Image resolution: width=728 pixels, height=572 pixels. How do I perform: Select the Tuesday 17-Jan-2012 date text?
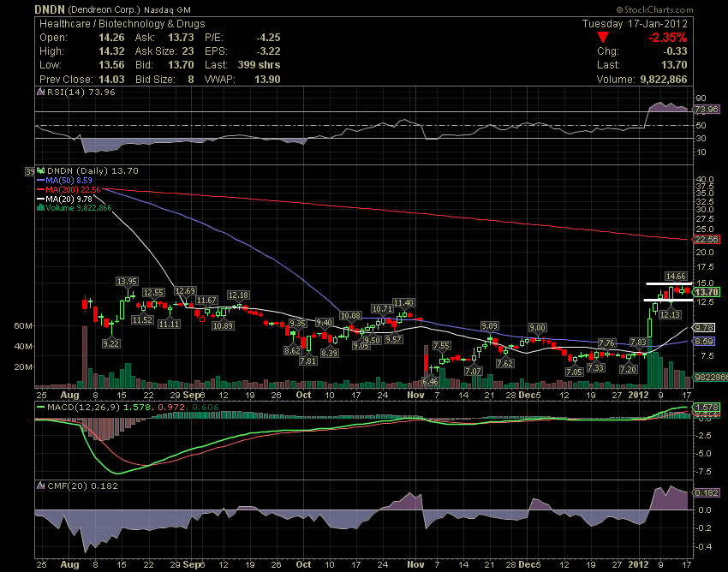[635, 24]
